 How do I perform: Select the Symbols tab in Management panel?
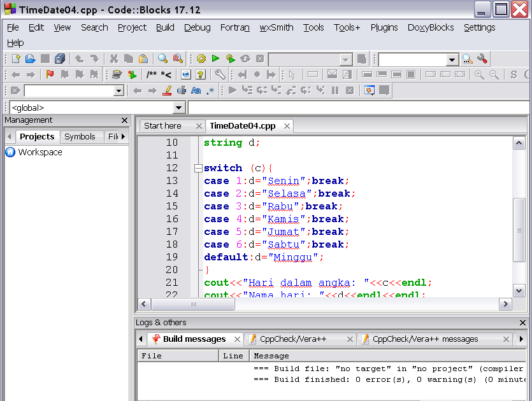coord(82,136)
